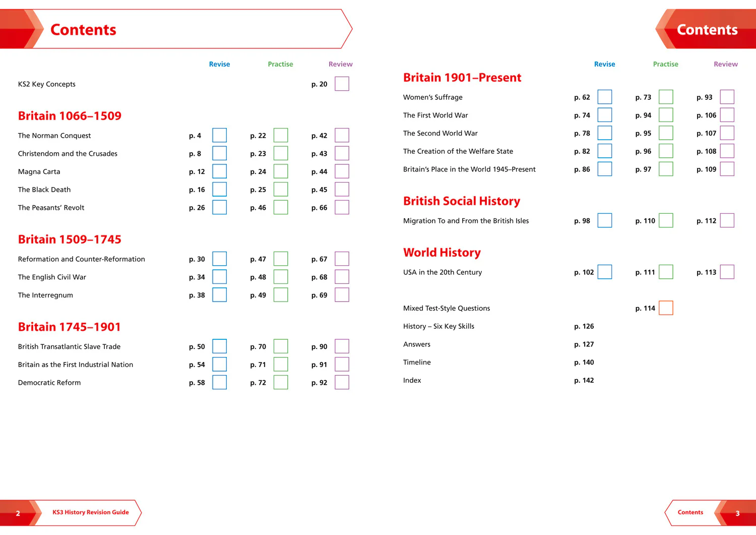Click page number p. 114
Image resolution: width=756 pixels, height=535 pixels.
tap(645, 308)
